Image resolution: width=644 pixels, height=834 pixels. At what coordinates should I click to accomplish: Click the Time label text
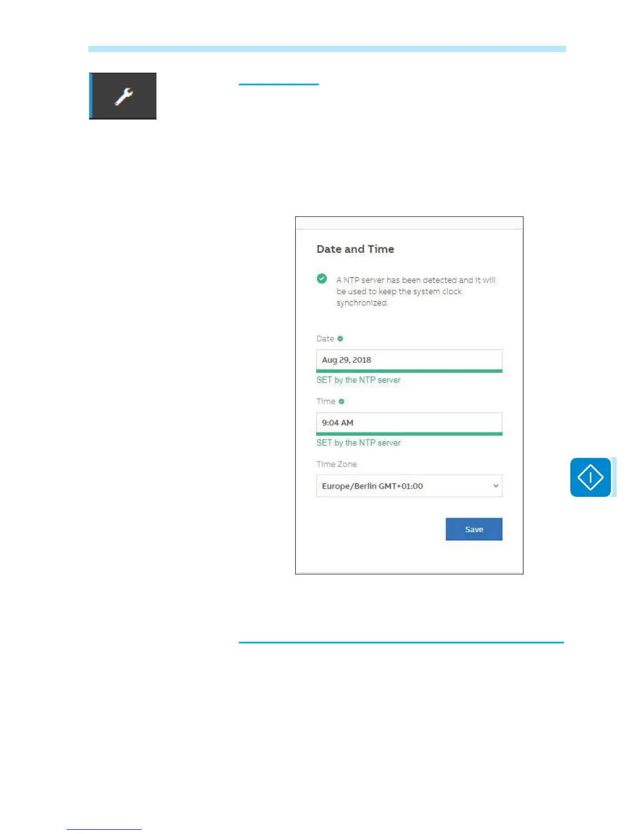(x=326, y=401)
